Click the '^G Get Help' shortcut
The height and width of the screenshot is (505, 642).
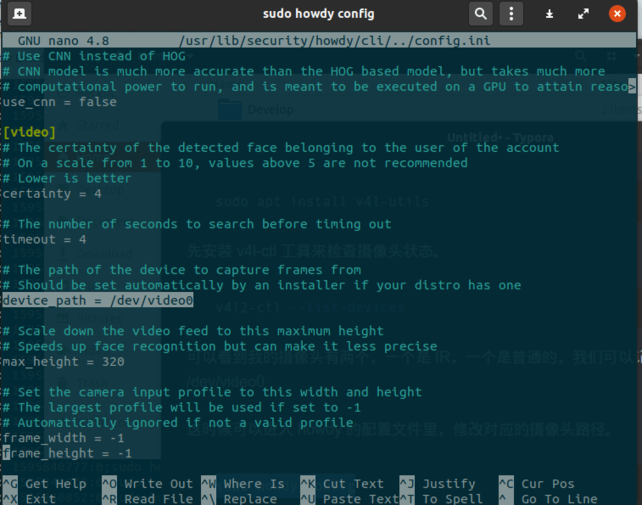(x=45, y=484)
